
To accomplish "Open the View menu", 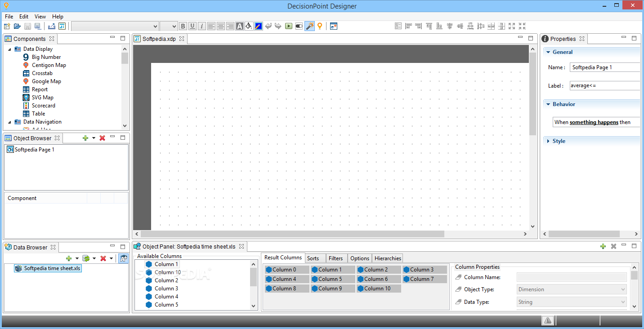I will point(40,16).
